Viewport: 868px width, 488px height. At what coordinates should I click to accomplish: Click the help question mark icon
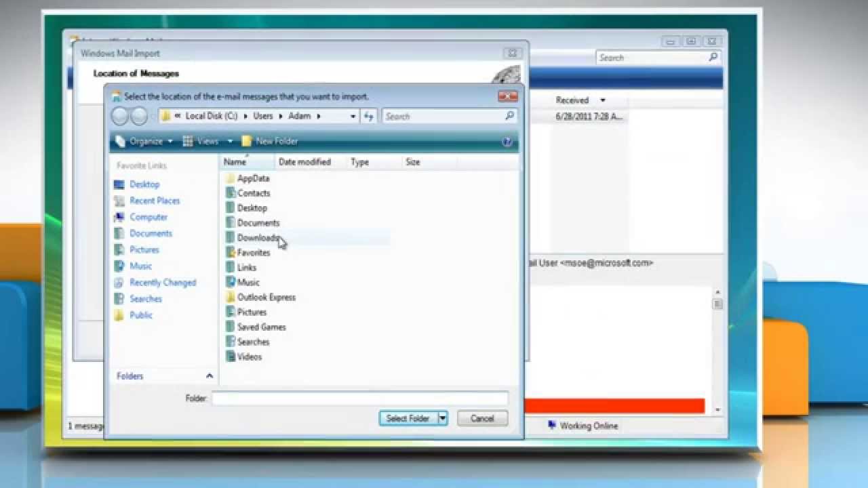pos(507,142)
